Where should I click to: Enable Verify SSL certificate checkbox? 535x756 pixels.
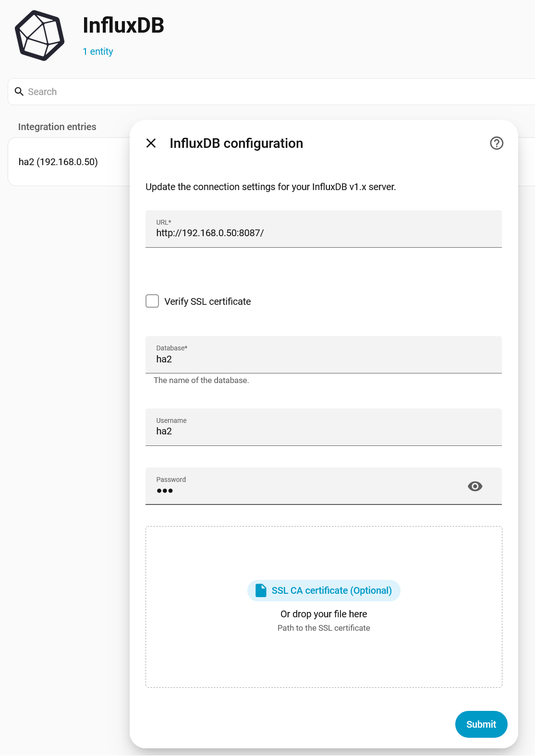click(x=152, y=301)
